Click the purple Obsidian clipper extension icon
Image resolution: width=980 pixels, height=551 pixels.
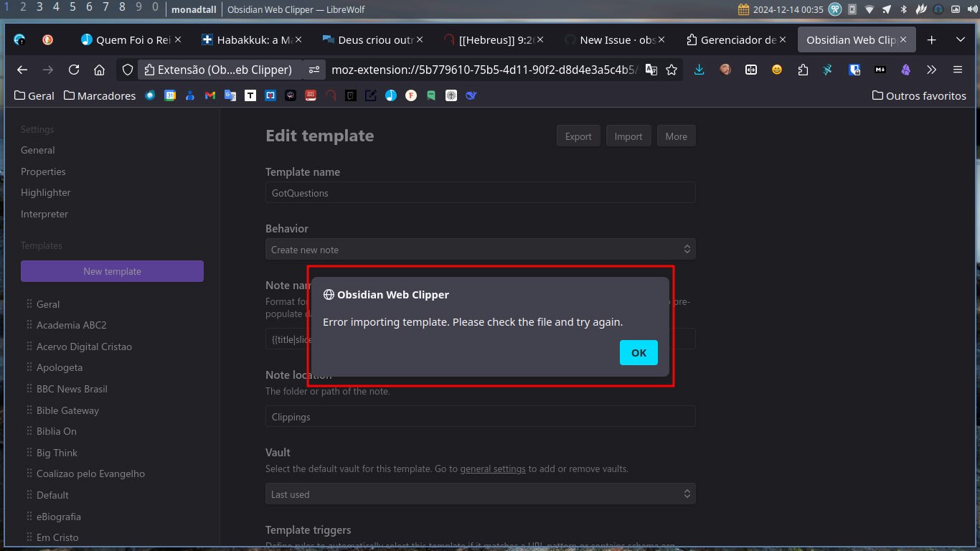pyautogui.click(x=905, y=70)
